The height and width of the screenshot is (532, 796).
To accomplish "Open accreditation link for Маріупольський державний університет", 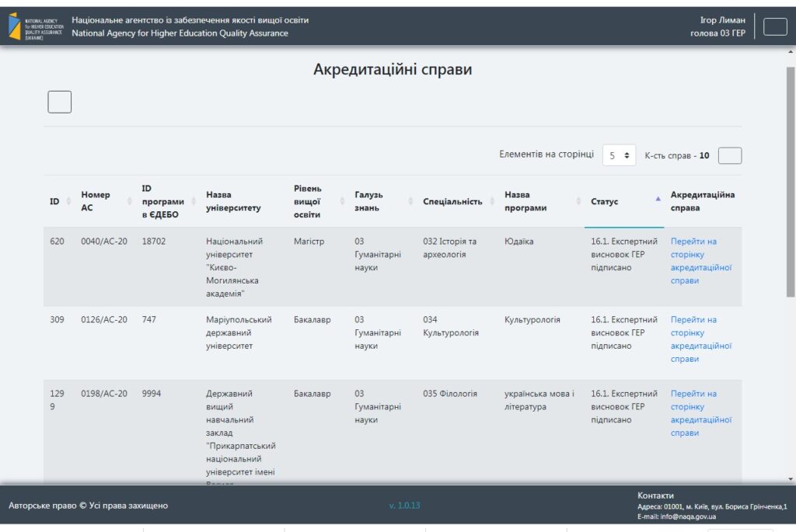I will (700, 339).
